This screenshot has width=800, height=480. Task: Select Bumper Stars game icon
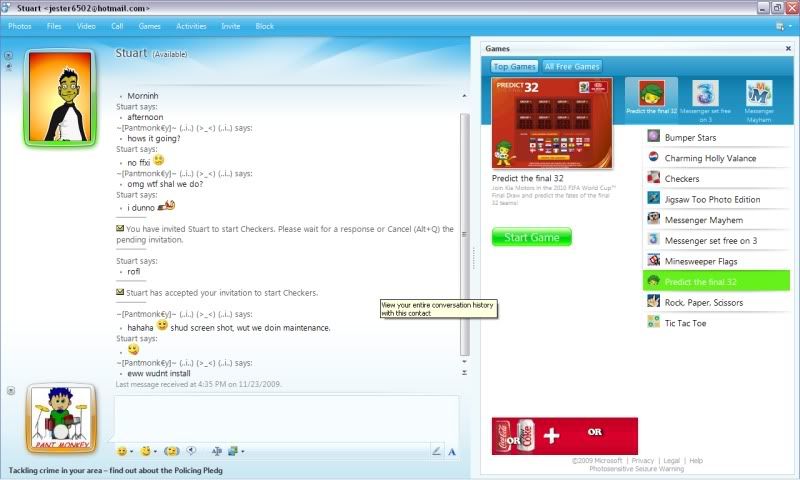(x=654, y=136)
